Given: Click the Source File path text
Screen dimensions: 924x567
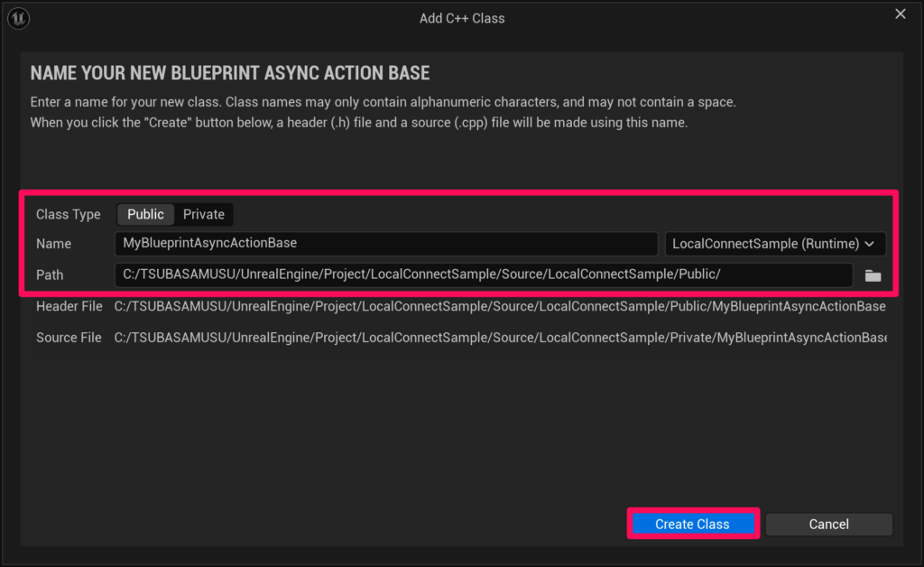Looking at the screenshot, I should coord(500,338).
